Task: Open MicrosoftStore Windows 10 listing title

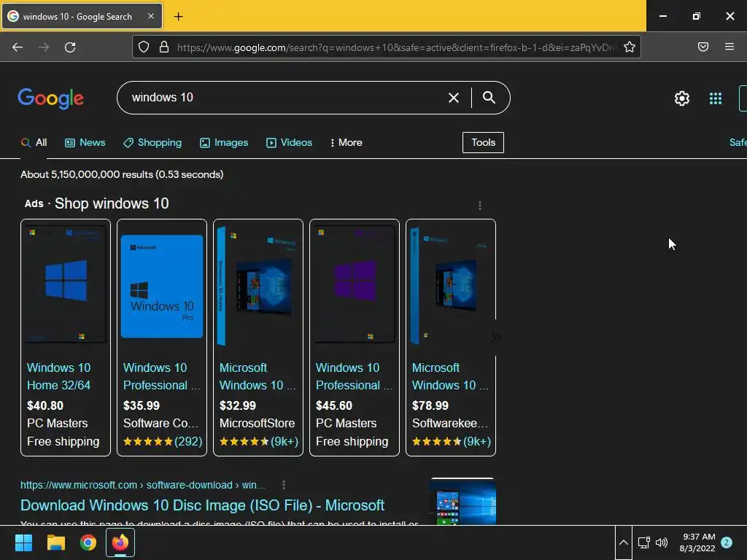Action: point(258,376)
